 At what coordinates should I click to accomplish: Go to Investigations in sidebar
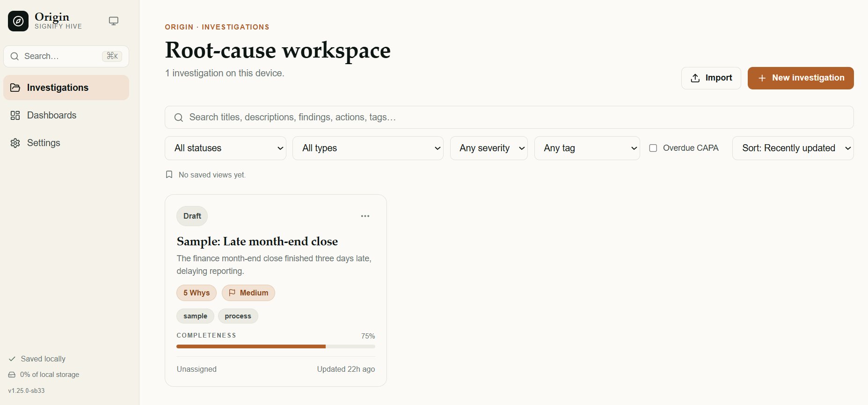click(66, 88)
